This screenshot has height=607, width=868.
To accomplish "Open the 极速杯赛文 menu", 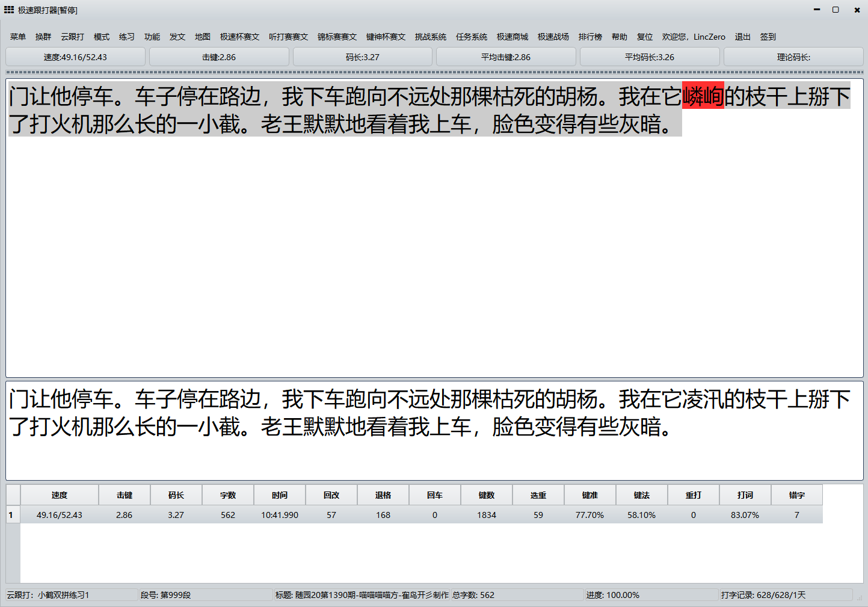I will (239, 37).
